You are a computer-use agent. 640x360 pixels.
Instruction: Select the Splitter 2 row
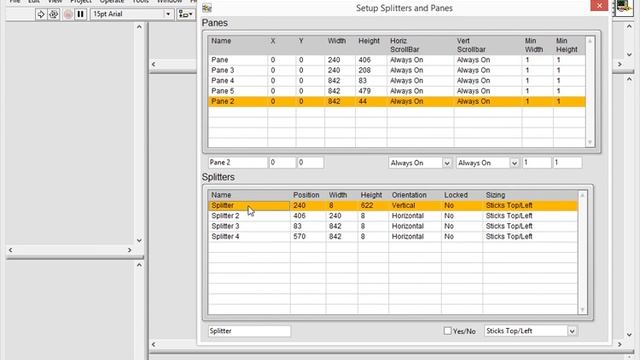393,216
